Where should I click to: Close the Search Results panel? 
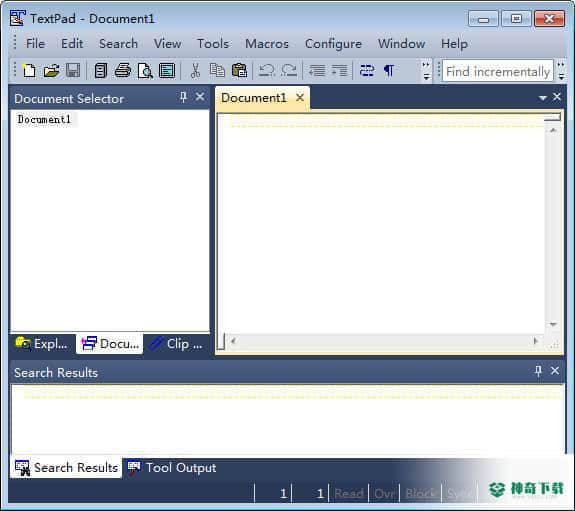click(555, 371)
